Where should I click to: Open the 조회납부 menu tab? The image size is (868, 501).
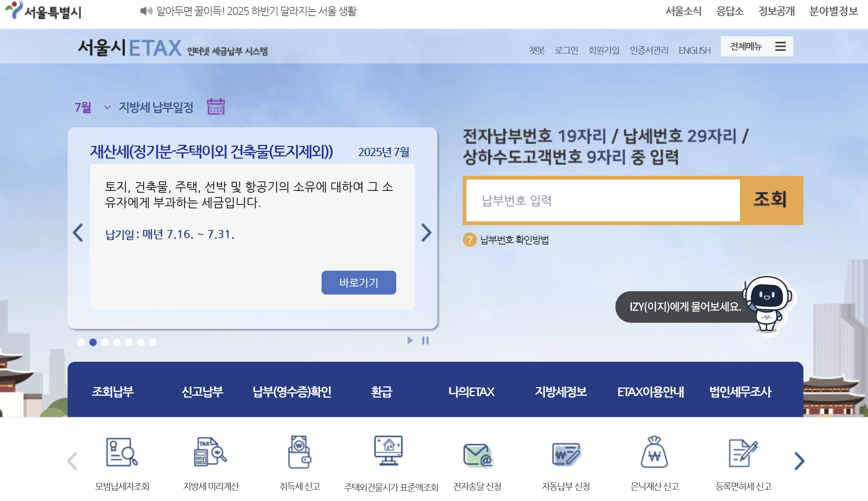(x=112, y=392)
